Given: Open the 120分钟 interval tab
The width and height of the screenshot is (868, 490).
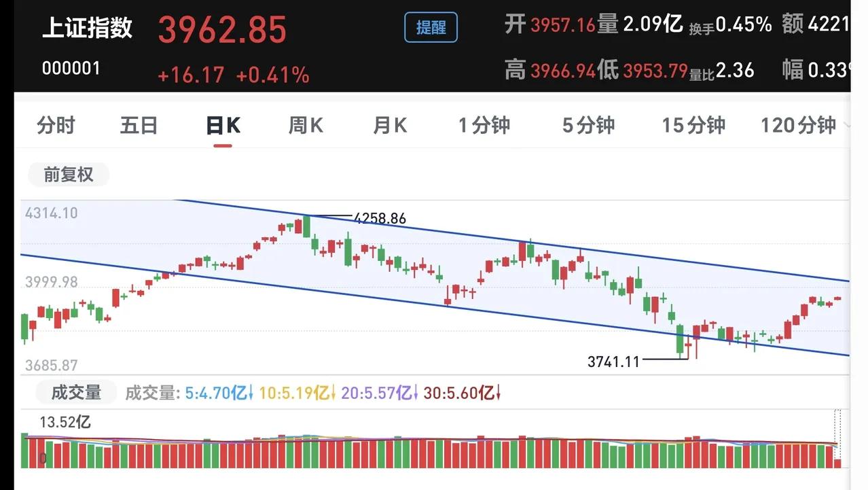Looking at the screenshot, I should coord(798,125).
